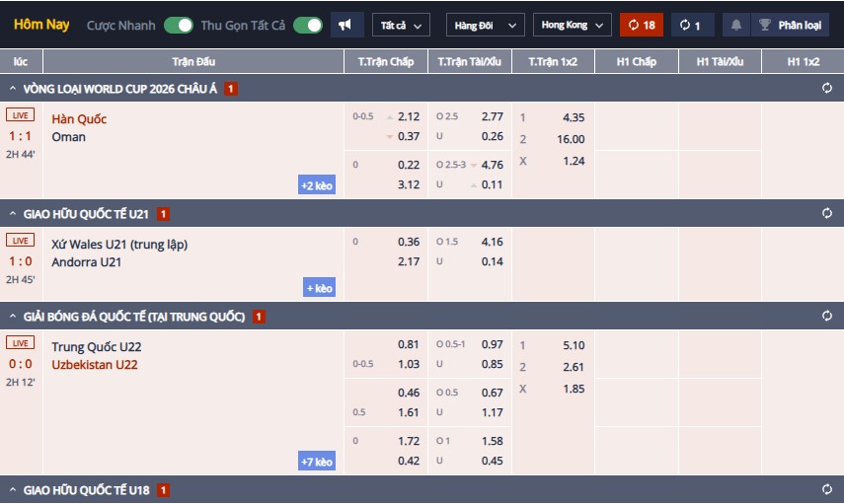Select the Hôm Nay tab

coord(41,25)
